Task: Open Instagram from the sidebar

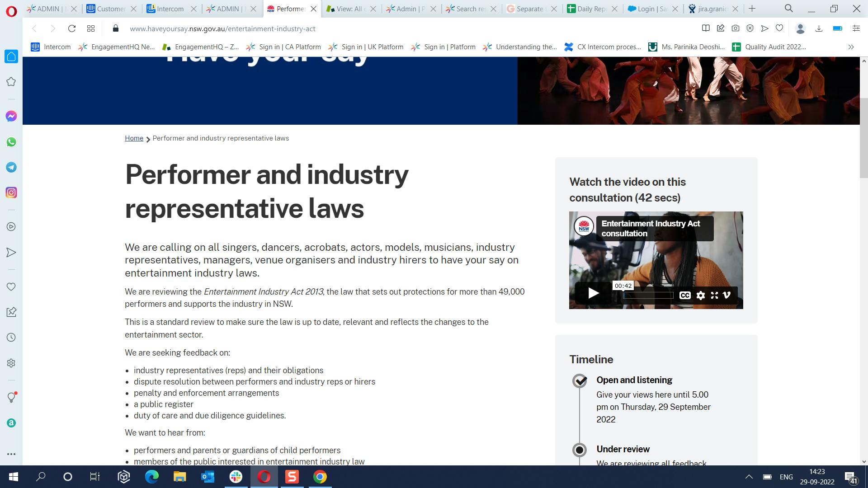Action: tap(11, 192)
